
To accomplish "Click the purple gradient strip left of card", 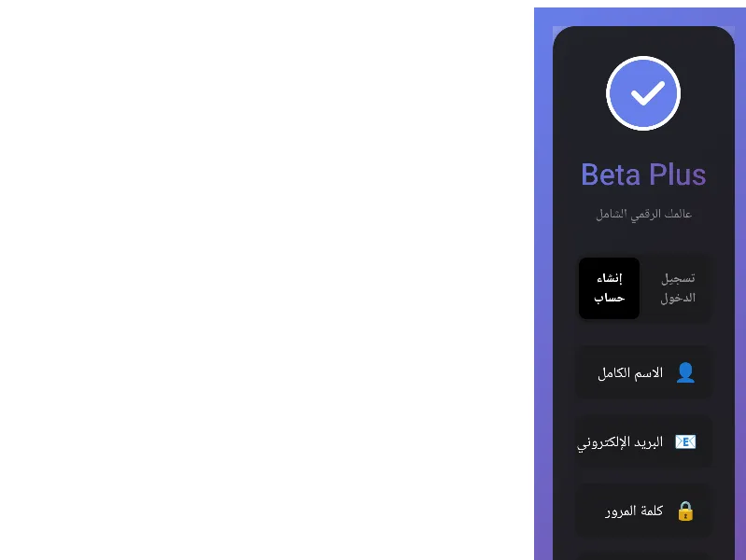I will tap(542, 280).
